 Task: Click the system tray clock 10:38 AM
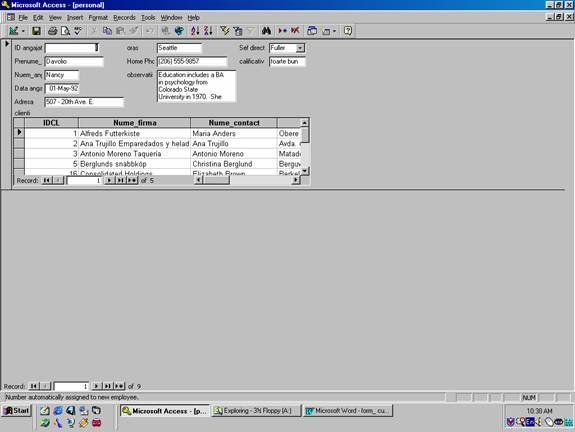pyautogui.click(x=539, y=411)
